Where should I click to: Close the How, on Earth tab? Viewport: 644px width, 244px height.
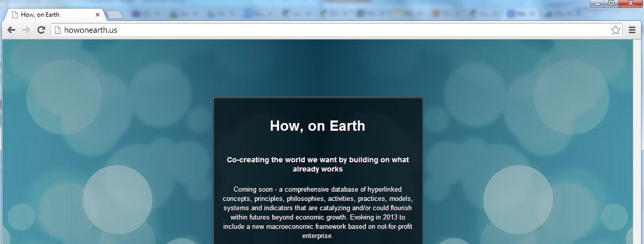click(98, 15)
